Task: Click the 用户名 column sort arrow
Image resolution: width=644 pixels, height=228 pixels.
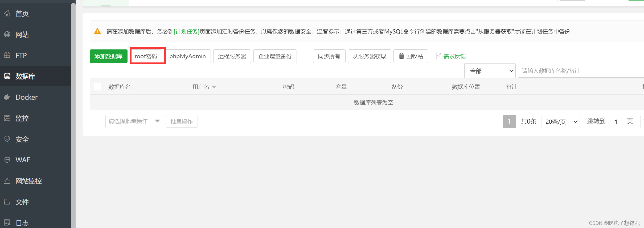Action: (x=214, y=87)
